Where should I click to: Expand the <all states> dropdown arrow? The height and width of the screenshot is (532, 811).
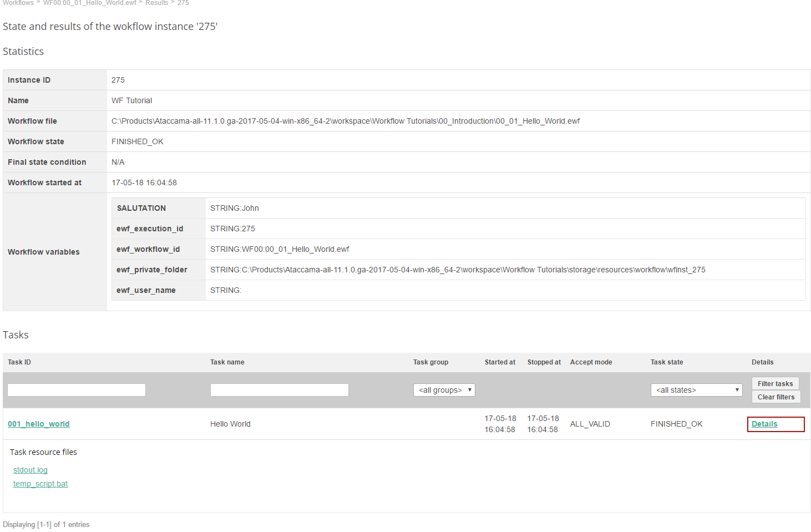tap(737, 389)
